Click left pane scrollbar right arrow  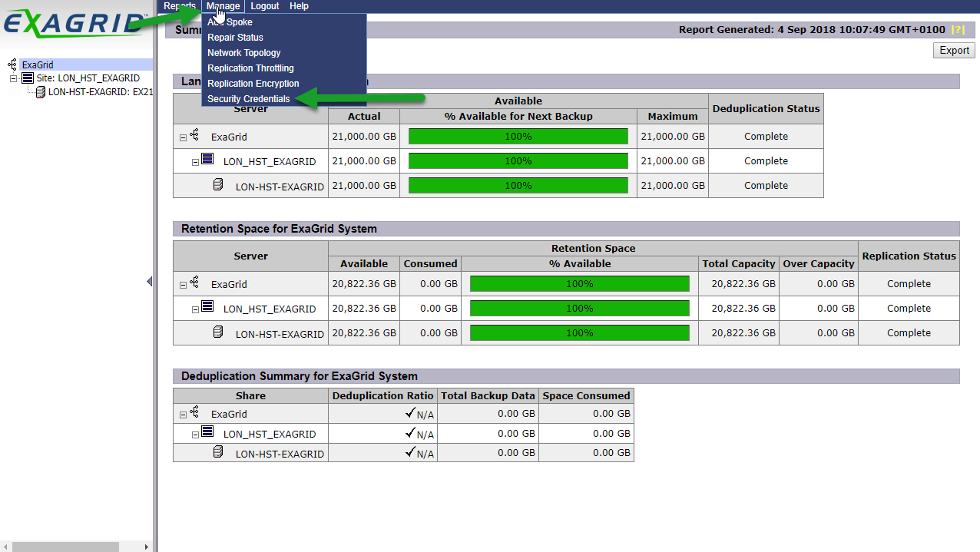click(147, 547)
